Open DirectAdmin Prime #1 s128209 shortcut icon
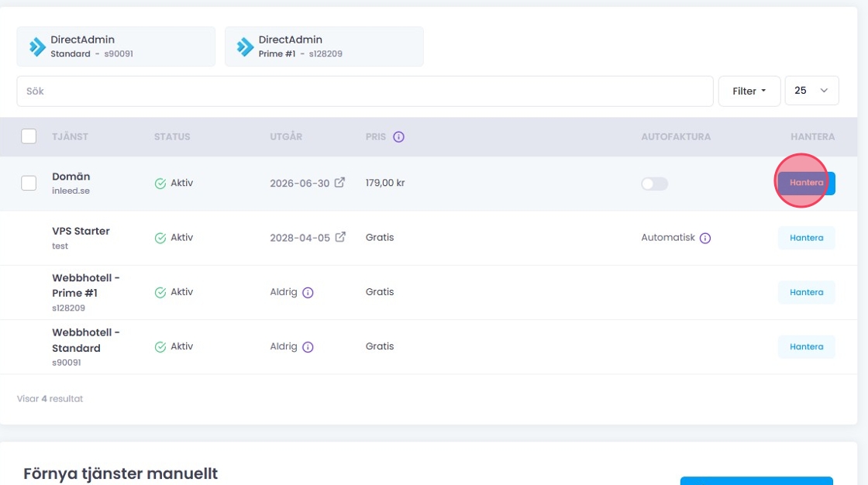The width and height of the screenshot is (868, 485). (245, 46)
